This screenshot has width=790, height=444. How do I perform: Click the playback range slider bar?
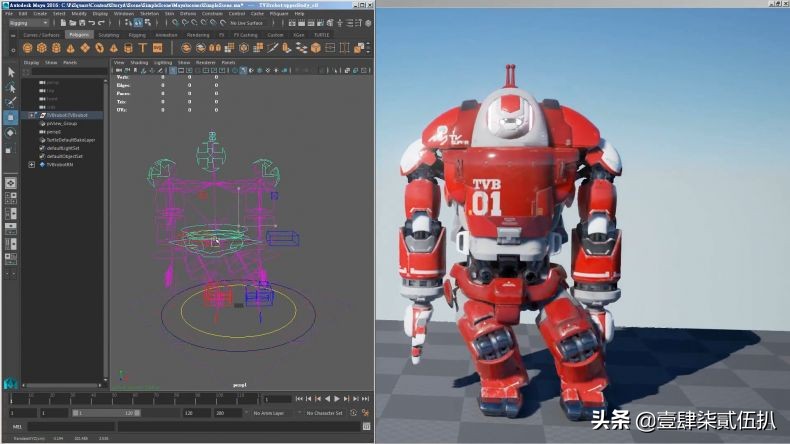[108, 412]
